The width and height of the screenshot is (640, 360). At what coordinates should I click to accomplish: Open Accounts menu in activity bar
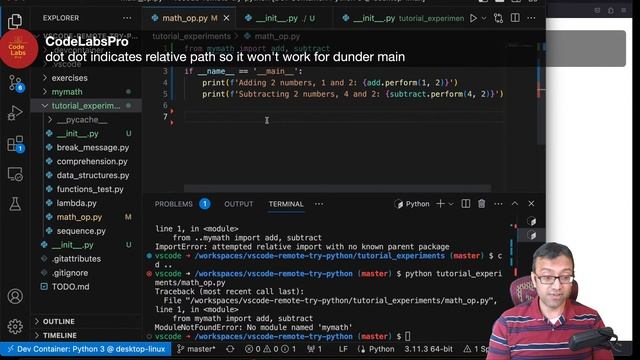coord(15,296)
